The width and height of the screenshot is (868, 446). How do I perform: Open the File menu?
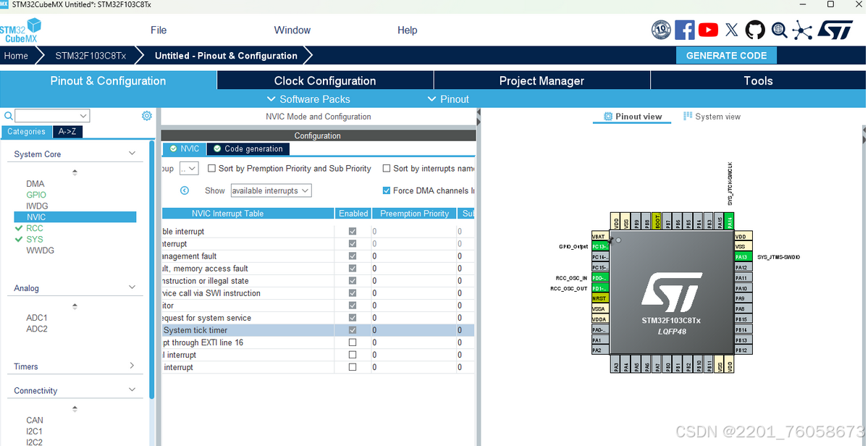(x=159, y=30)
